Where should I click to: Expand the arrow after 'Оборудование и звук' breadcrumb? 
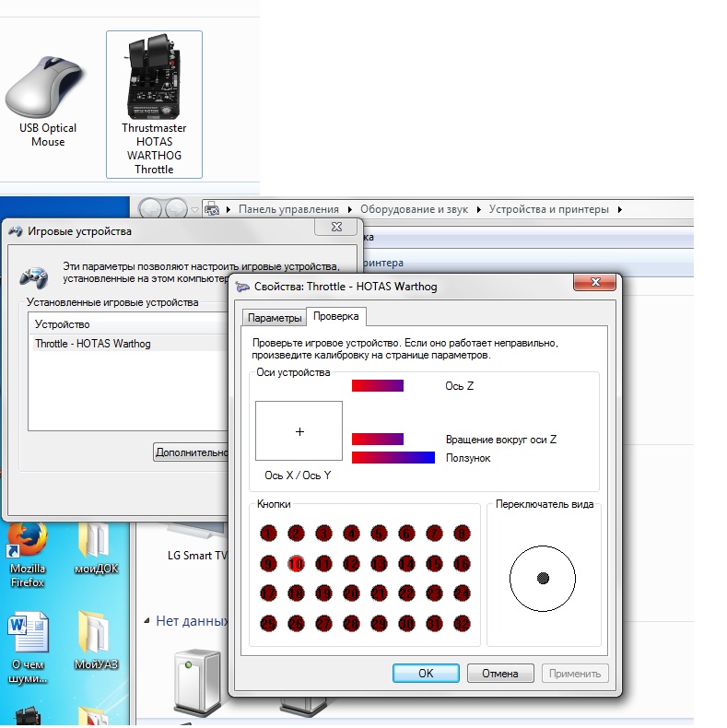pos(478,209)
